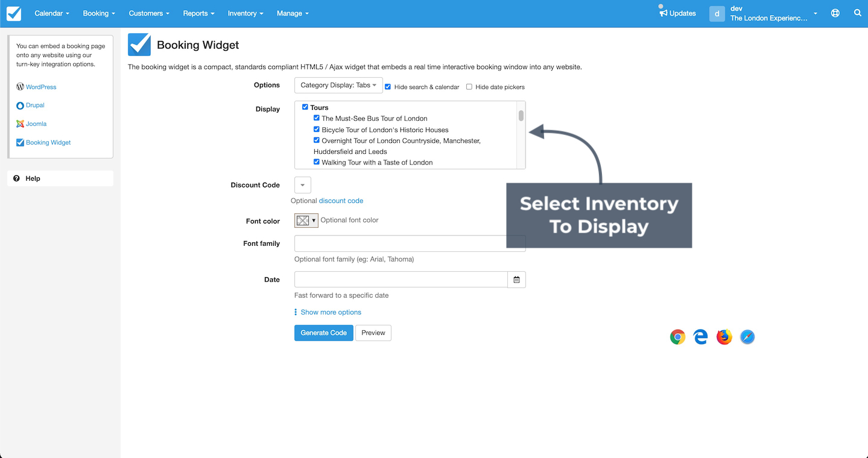Open the Booking Widget sidebar link
The height and width of the screenshot is (458, 868).
(x=48, y=143)
